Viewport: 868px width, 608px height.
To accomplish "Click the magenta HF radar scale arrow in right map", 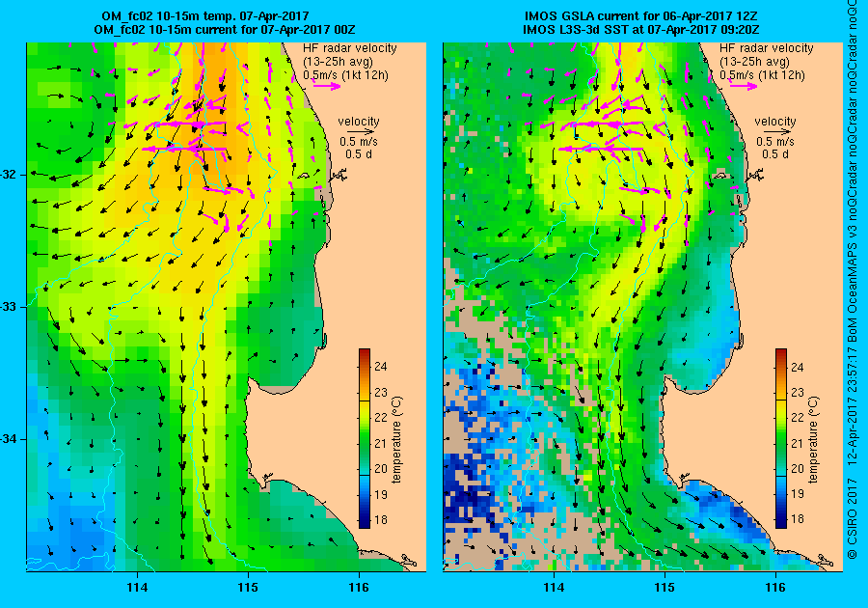I will (744, 86).
